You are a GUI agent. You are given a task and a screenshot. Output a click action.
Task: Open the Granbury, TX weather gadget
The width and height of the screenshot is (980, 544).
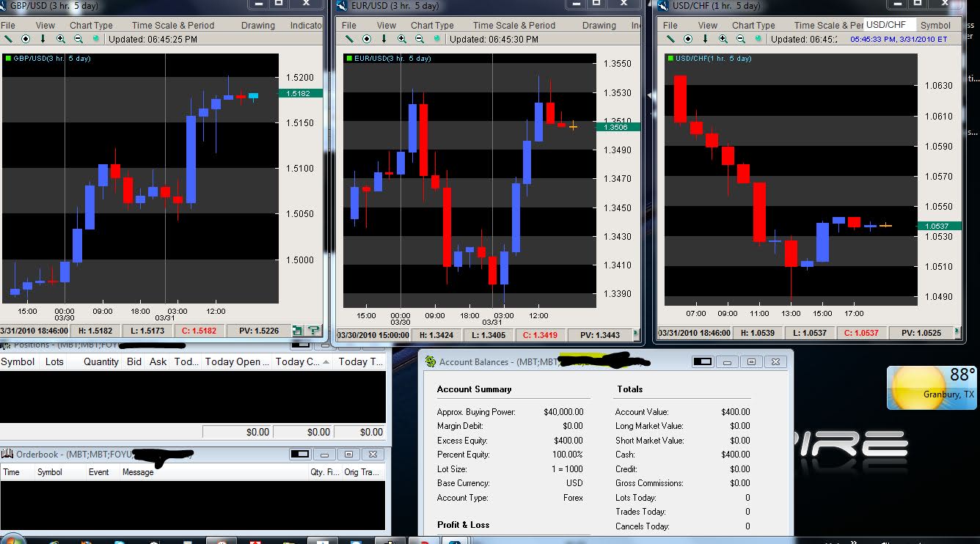pyautogui.click(x=932, y=388)
